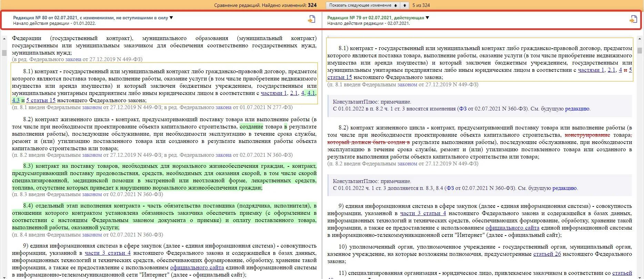Open 'закона' link dated 27.12.2019 in left pane top
644x279 pixels.
73,59
